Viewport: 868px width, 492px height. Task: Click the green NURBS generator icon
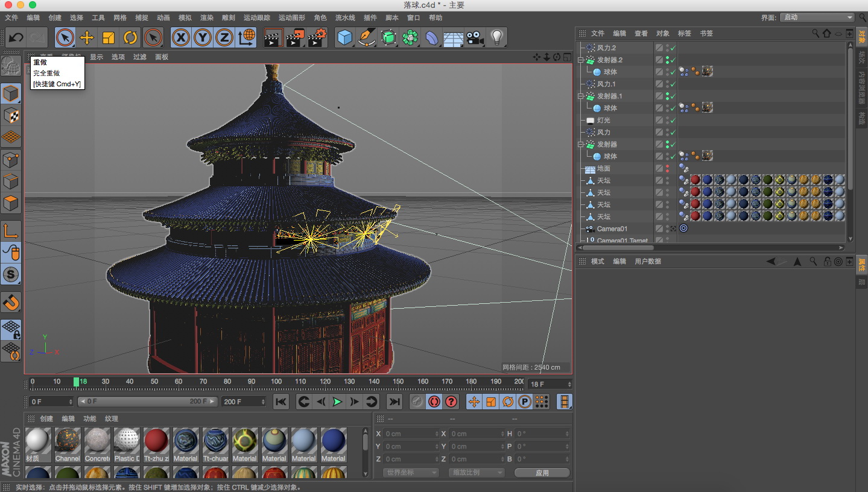click(388, 38)
